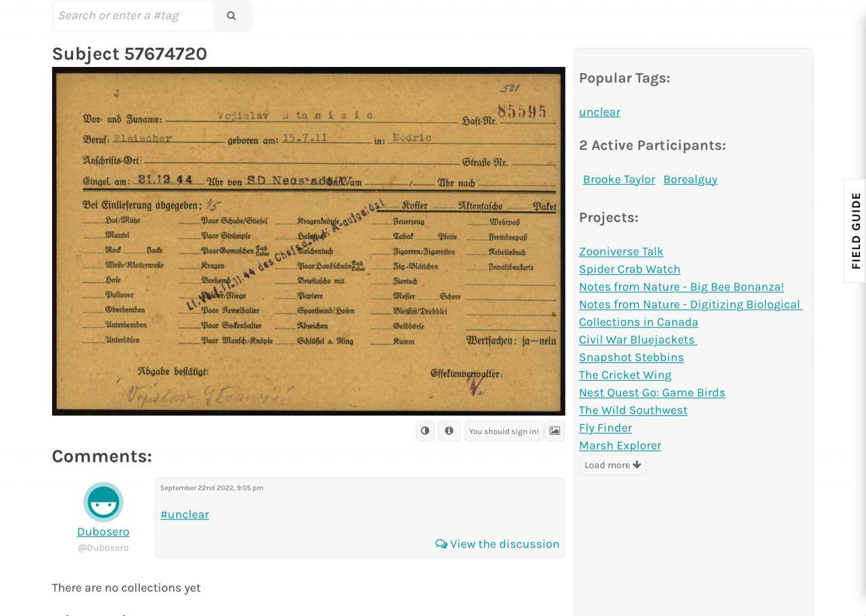This screenshot has width=866, height=616.
Task: Open The Cricket Wing project
Action: click(625, 375)
